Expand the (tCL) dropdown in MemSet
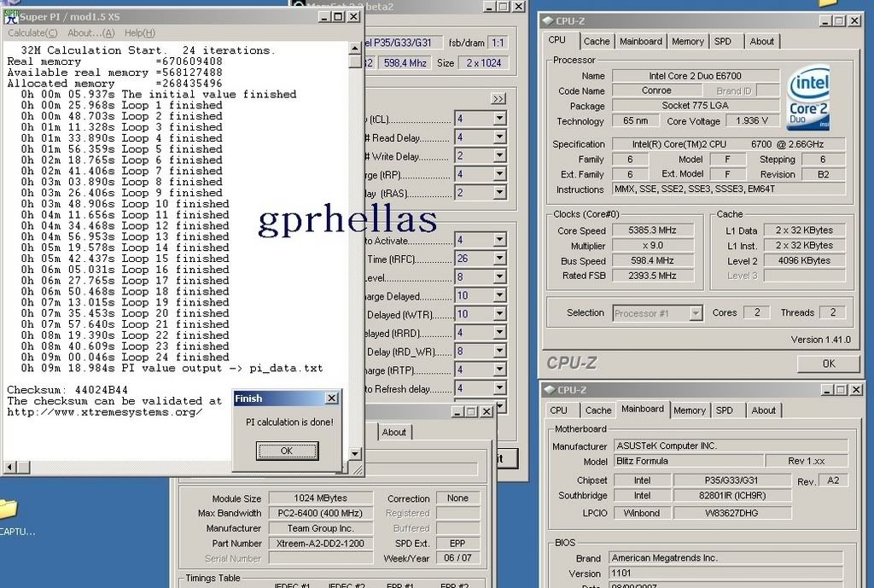 click(499, 119)
